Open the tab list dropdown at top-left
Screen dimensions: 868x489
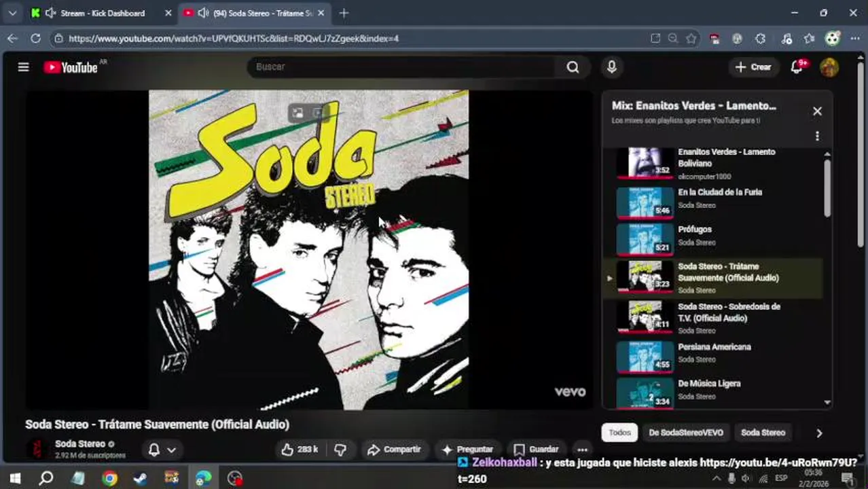tap(12, 13)
